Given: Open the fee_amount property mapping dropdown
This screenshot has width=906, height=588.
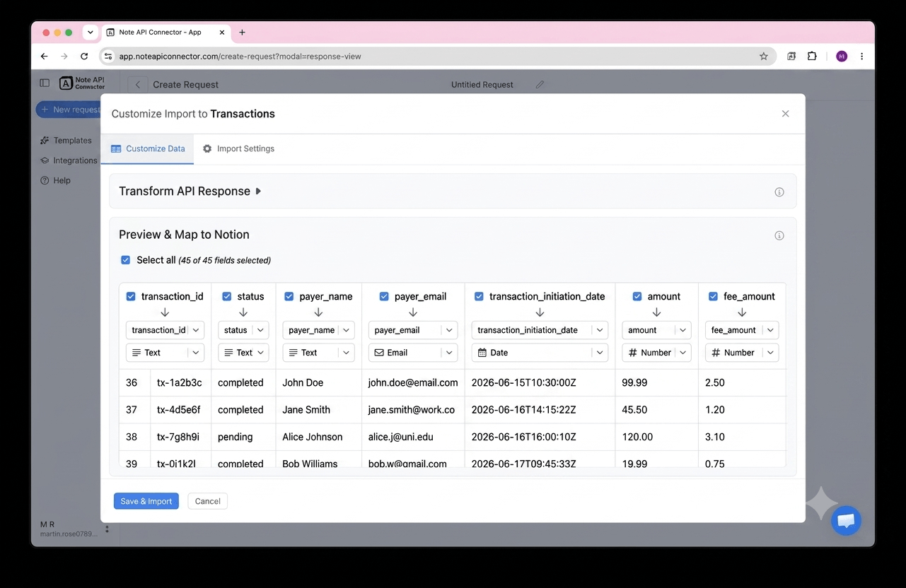Looking at the screenshot, I should click(742, 330).
